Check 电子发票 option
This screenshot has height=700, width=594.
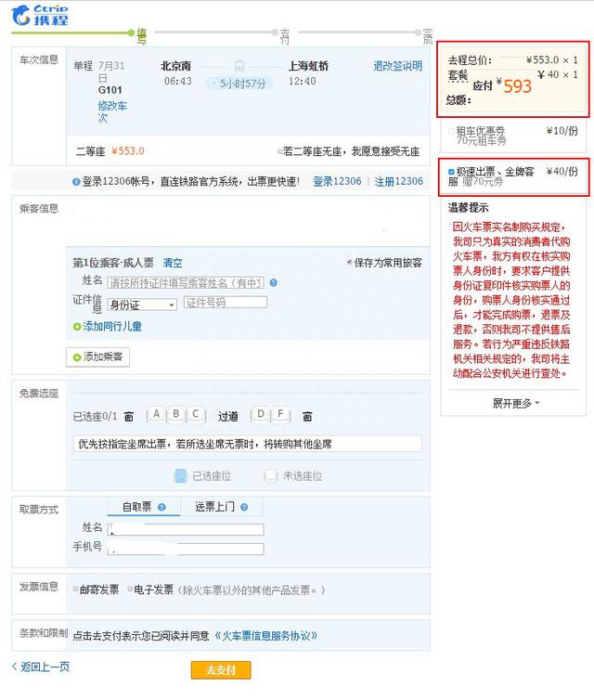tap(130, 589)
